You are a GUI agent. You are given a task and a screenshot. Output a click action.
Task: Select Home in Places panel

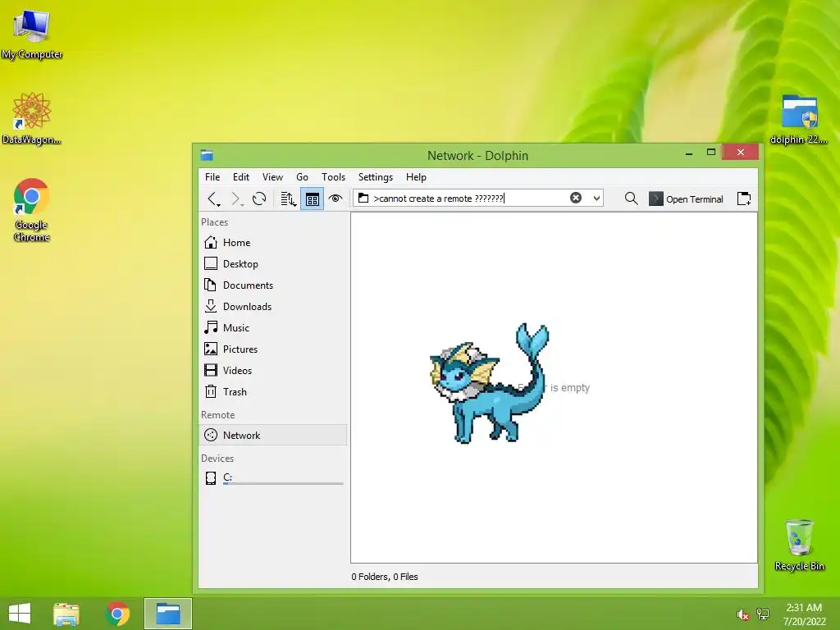point(273,243)
